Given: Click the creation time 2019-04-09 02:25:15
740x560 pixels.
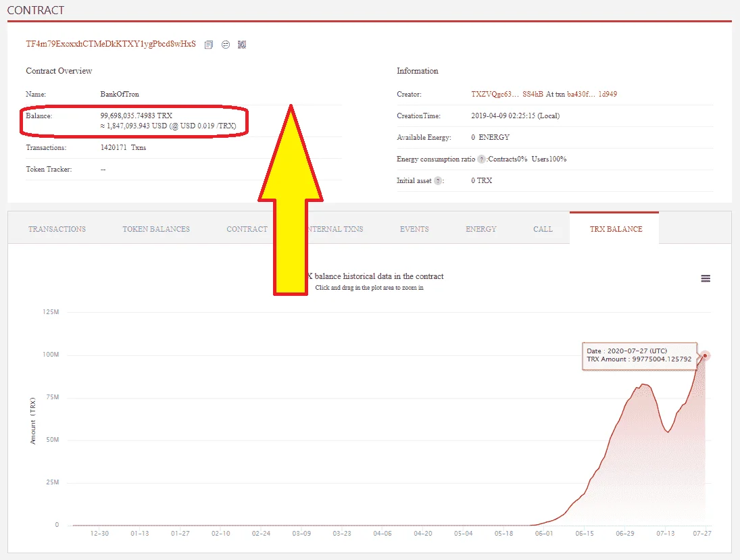Looking at the screenshot, I should pos(516,116).
